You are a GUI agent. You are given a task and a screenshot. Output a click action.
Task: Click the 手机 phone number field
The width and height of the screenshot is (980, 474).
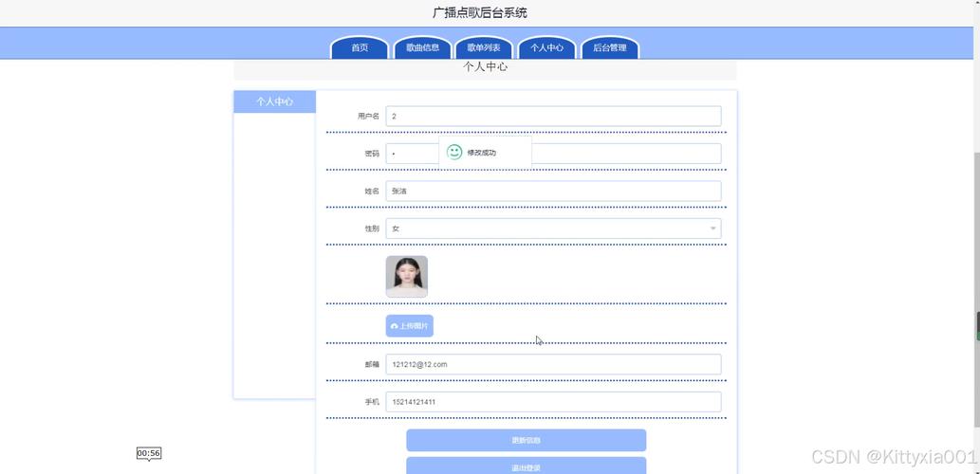553,402
